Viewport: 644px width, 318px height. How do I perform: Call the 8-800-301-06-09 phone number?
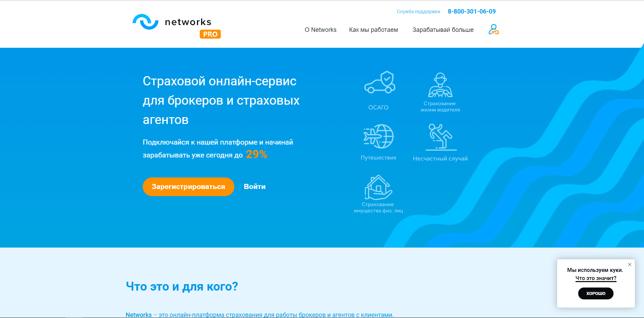[472, 11]
